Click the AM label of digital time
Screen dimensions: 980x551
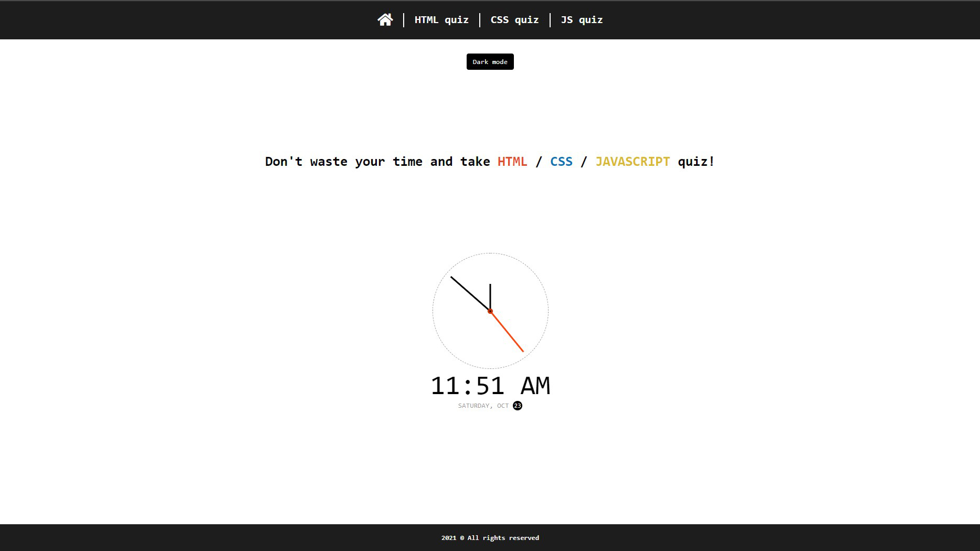535,386
